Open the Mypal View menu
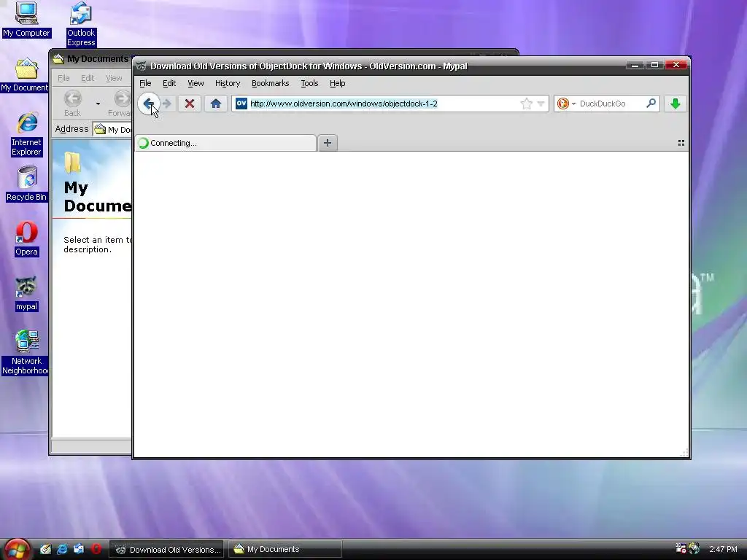Screen dimensions: 747x560 (x=196, y=83)
